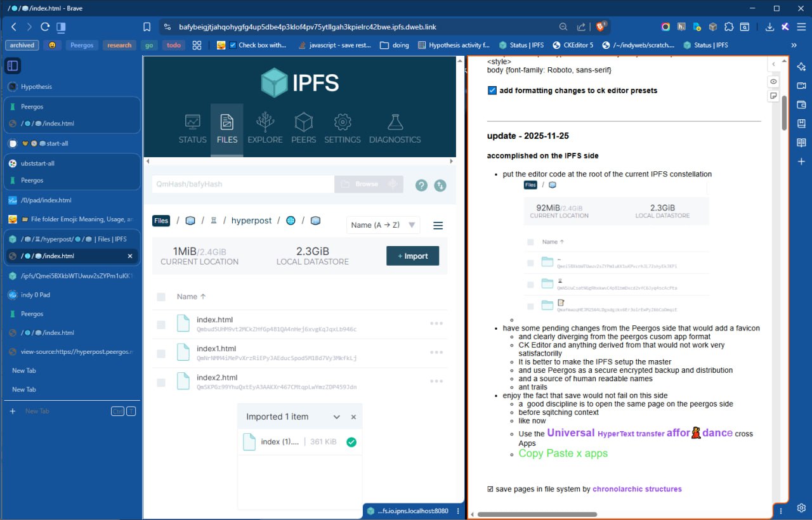Go to the IPFS Peers section
This screenshot has height=520, width=812.
click(303, 129)
